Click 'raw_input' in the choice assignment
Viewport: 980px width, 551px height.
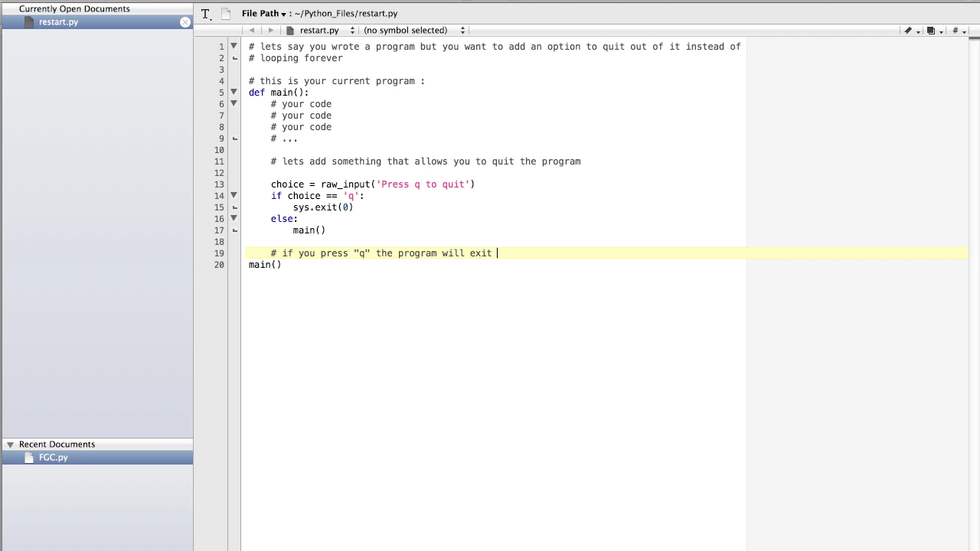345,184
